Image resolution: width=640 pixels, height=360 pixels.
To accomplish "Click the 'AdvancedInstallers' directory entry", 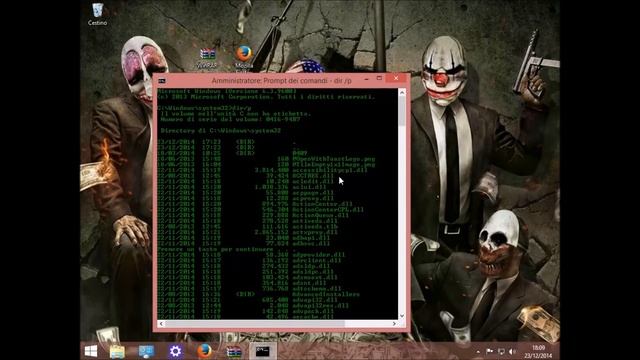I will point(326,294).
